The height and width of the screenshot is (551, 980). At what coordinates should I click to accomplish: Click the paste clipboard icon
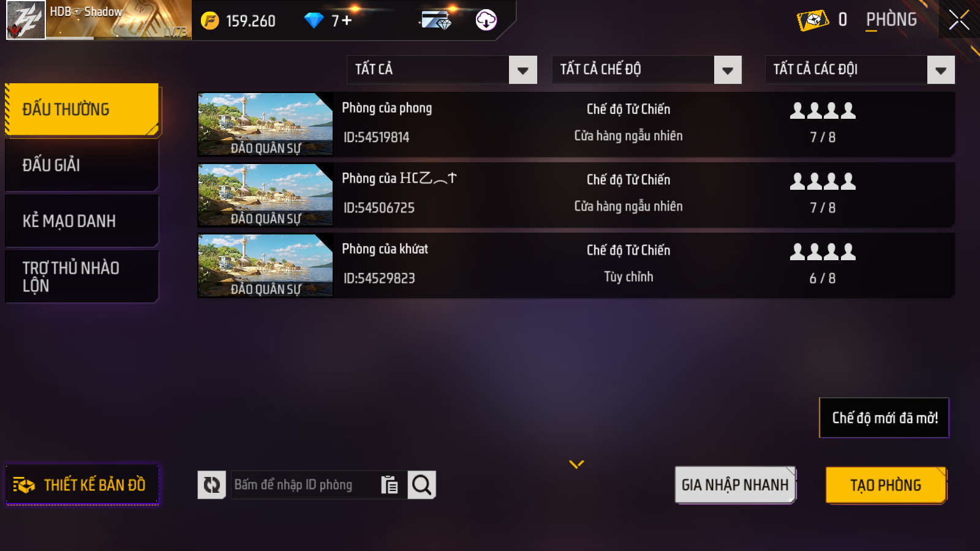pos(390,485)
